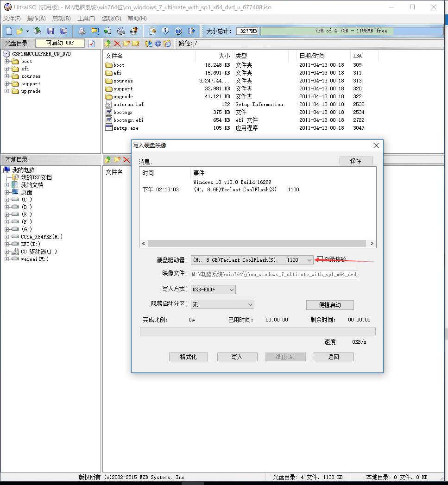The width and height of the screenshot is (448, 485).
Task: Open the 文件(F) menu
Action: (12, 18)
